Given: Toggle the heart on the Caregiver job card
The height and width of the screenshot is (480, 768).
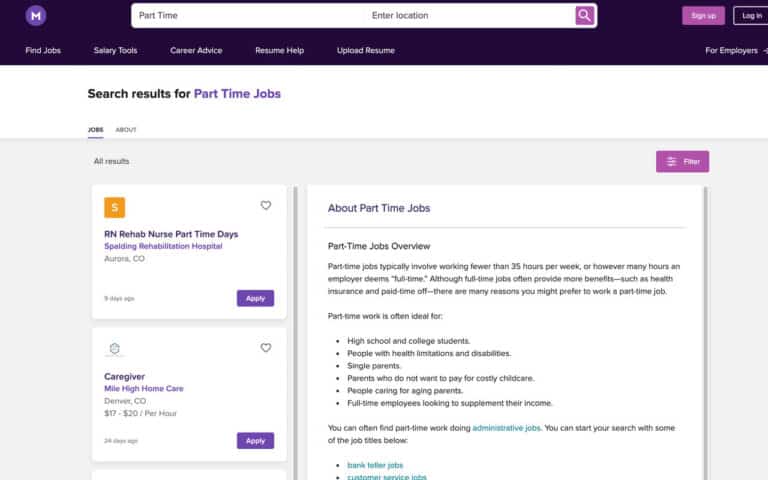Looking at the screenshot, I should (266, 348).
